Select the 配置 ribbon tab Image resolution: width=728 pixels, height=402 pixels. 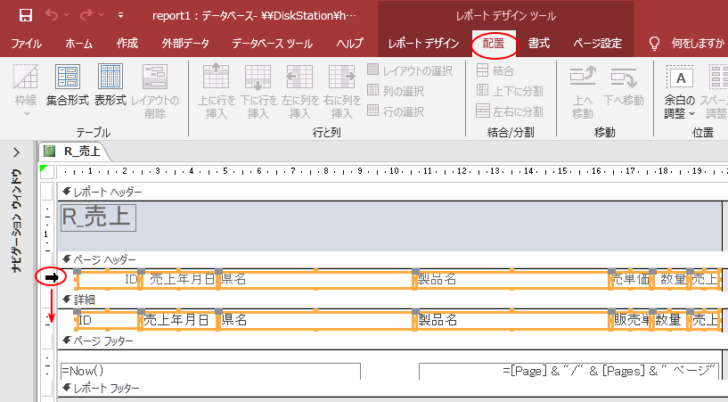pyautogui.click(x=494, y=44)
